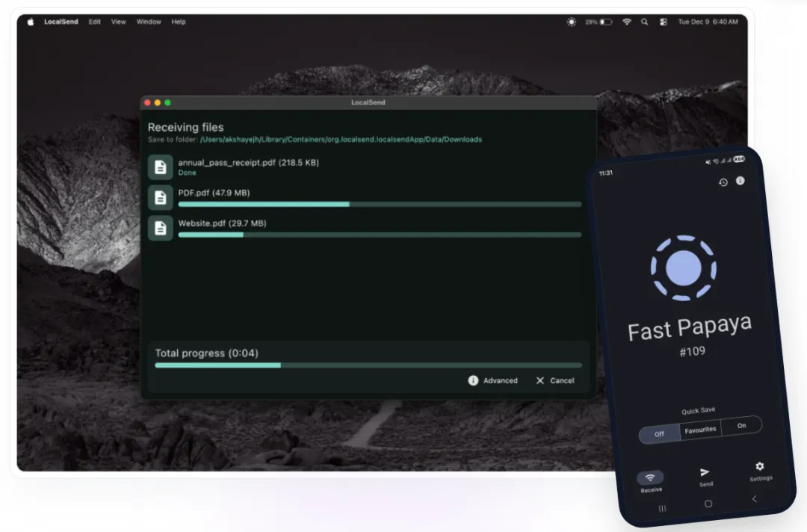This screenshot has height=532, width=807.
Task: Select the PDF.pdf (47.9 MB) label
Action: [214, 193]
